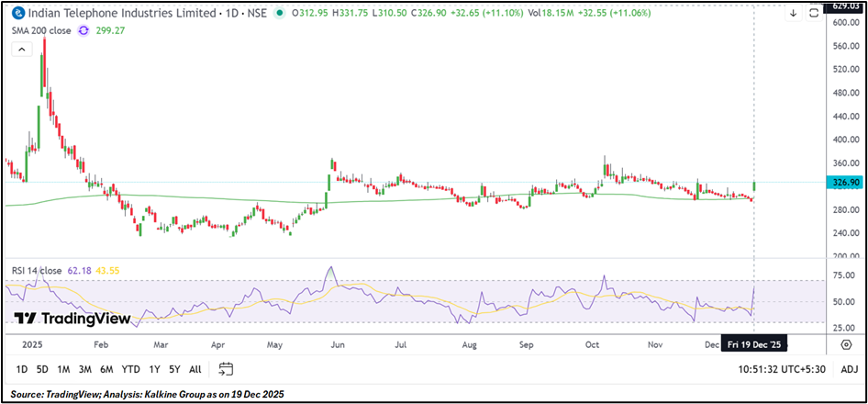Screen dimensions: 868x404
Task: Choose the YTD time range
Action: tap(130, 369)
